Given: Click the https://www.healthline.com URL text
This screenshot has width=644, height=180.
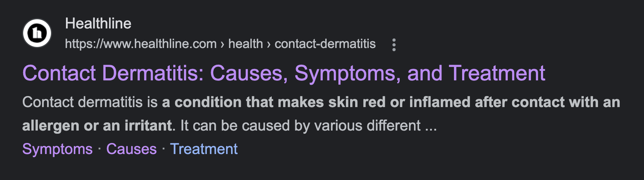Looking at the screenshot, I should pos(141,44).
